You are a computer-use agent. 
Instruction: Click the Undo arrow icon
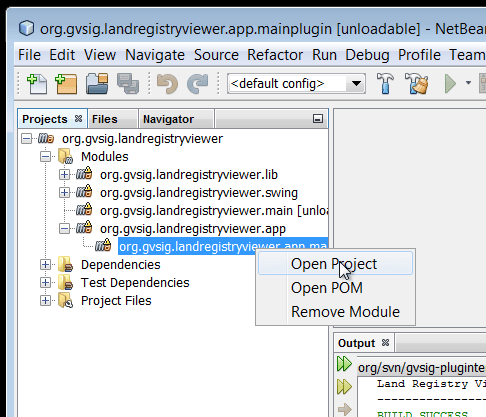point(167,84)
